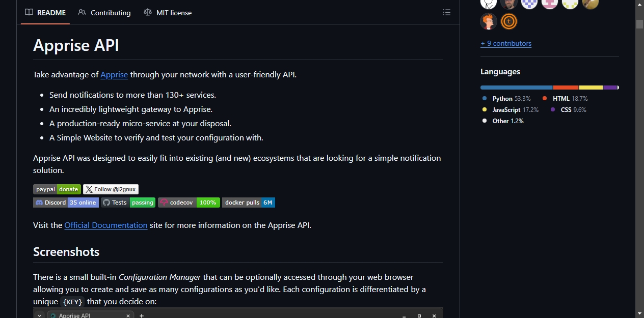Screen dimensions: 644x318
Task: Click the paypal donate badge
Action: (x=57, y=189)
